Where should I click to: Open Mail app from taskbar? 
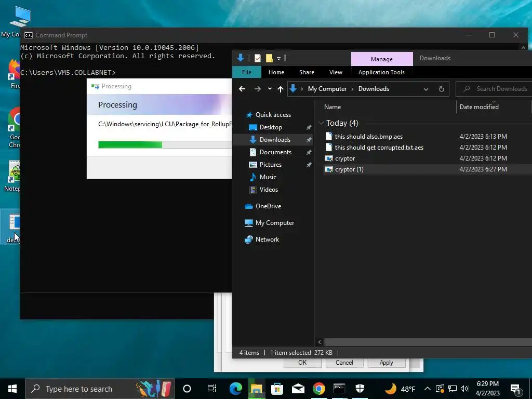298,389
